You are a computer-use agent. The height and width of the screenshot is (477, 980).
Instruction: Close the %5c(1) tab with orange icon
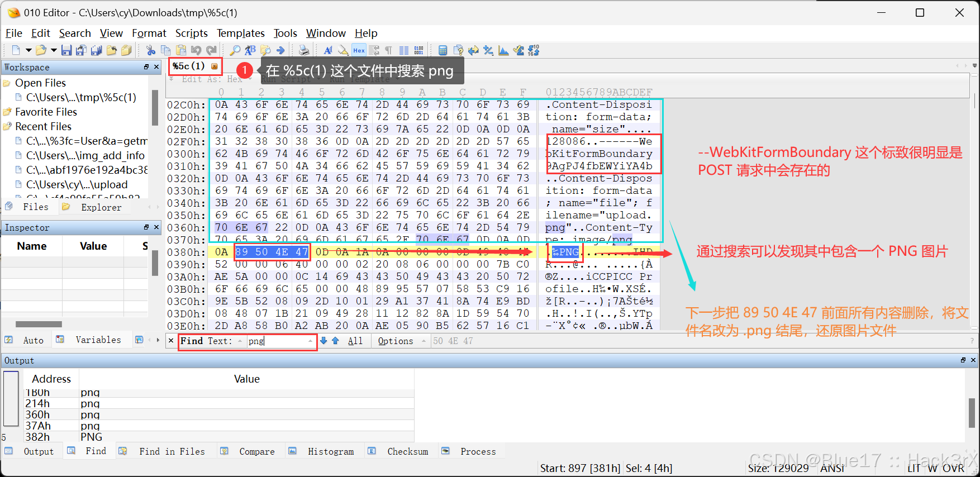[215, 66]
